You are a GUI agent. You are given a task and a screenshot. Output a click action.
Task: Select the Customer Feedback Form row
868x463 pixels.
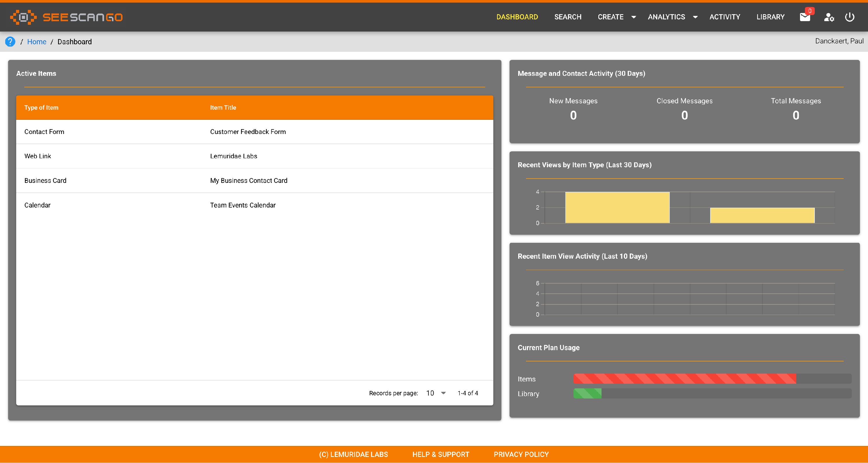pos(254,132)
